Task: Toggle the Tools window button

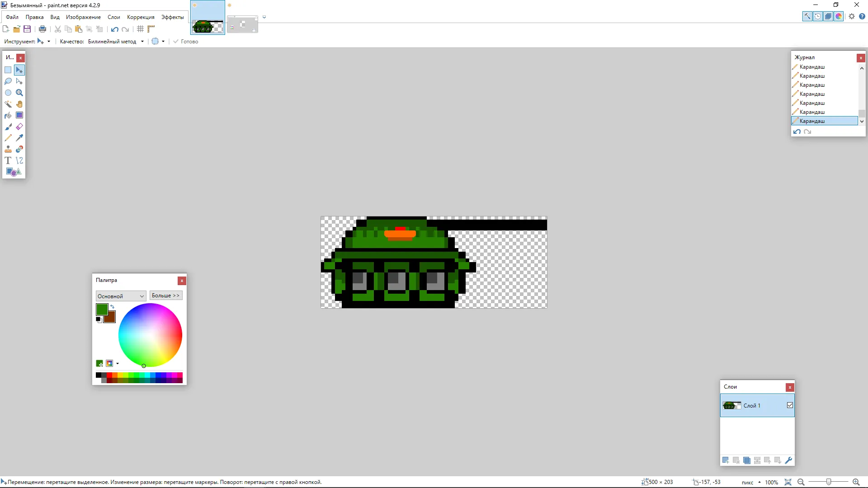Action: tap(807, 16)
